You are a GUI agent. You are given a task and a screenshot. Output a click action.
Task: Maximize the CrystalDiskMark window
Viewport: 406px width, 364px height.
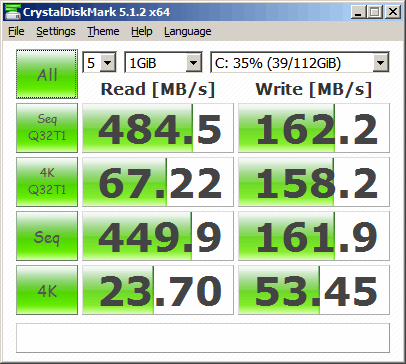[x=375, y=12]
